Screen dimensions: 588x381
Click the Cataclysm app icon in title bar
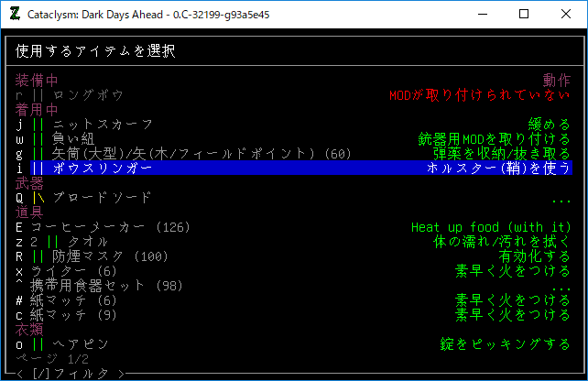[15, 14]
